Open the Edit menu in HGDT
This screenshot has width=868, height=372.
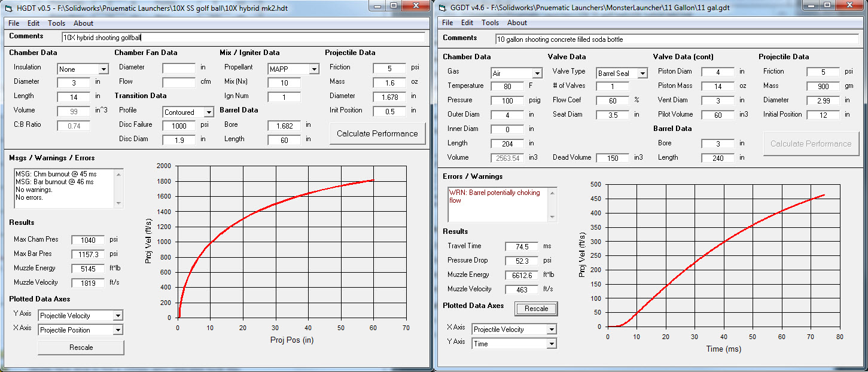33,23
